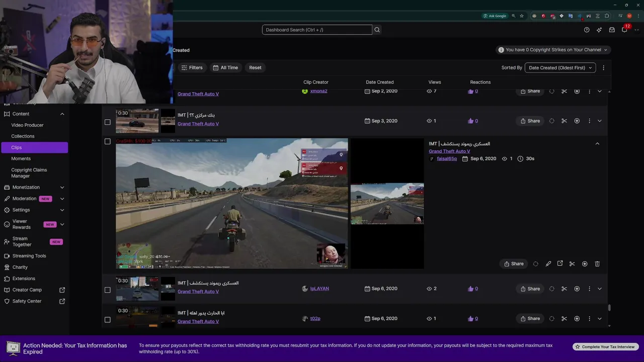Tick the checkbox for the Sep 3 bank clip
The width and height of the screenshot is (644, 362).
pyautogui.click(x=107, y=122)
